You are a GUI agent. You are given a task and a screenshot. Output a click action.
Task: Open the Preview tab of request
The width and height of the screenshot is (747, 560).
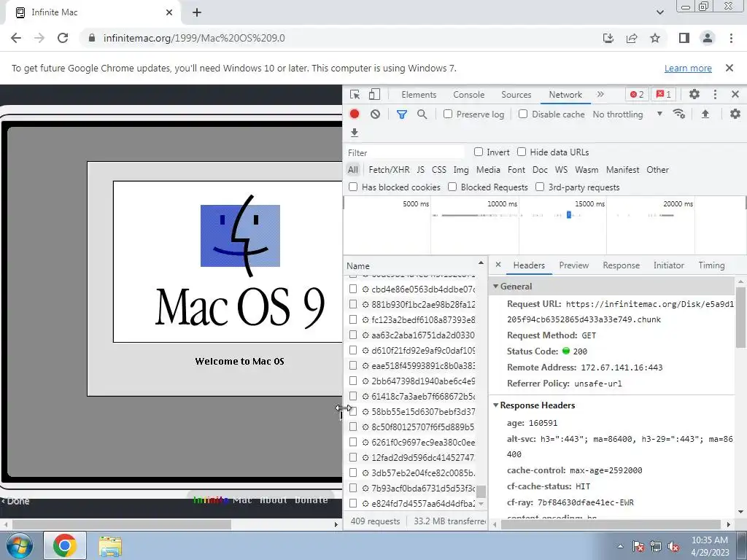click(x=573, y=265)
